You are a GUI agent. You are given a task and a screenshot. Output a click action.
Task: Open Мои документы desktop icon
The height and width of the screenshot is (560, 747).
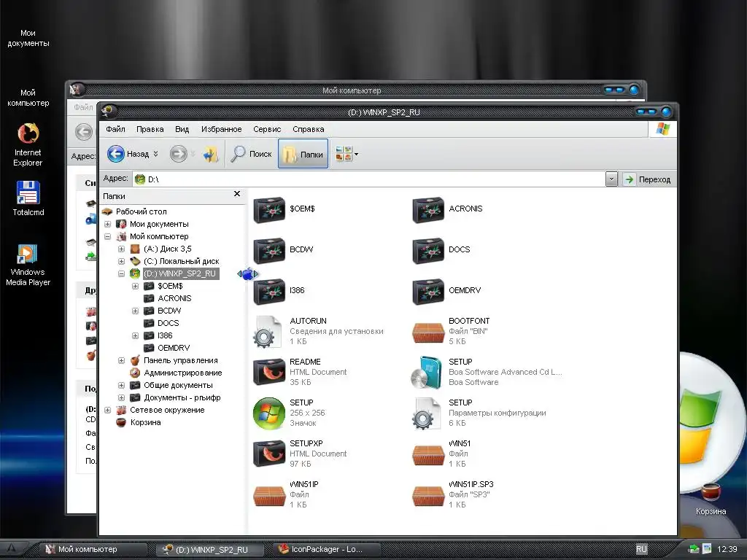(28, 38)
